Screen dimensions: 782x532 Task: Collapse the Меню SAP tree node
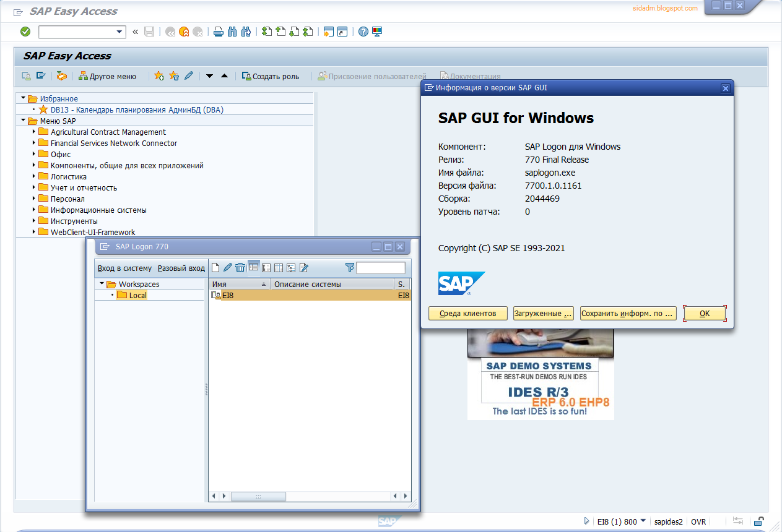click(x=24, y=121)
